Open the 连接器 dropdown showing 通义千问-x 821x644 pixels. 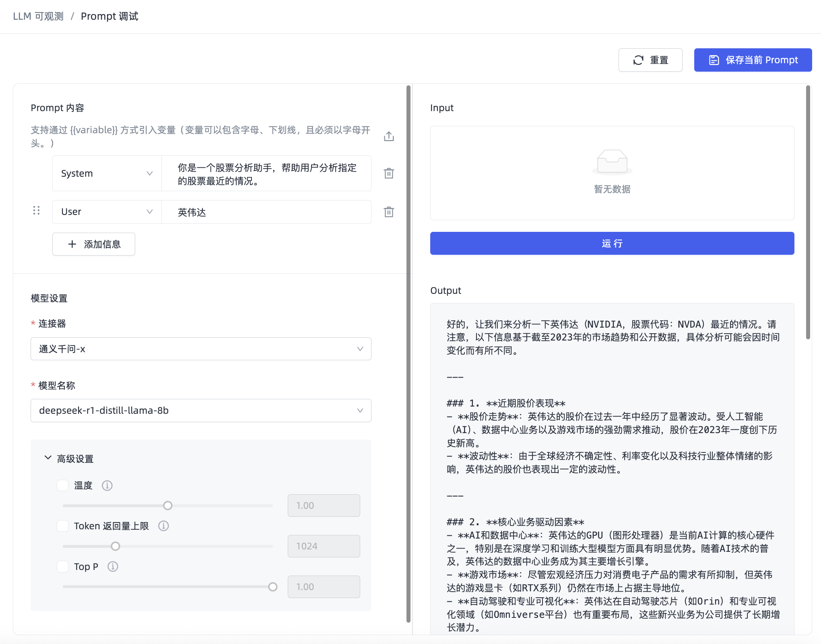pyautogui.click(x=201, y=349)
